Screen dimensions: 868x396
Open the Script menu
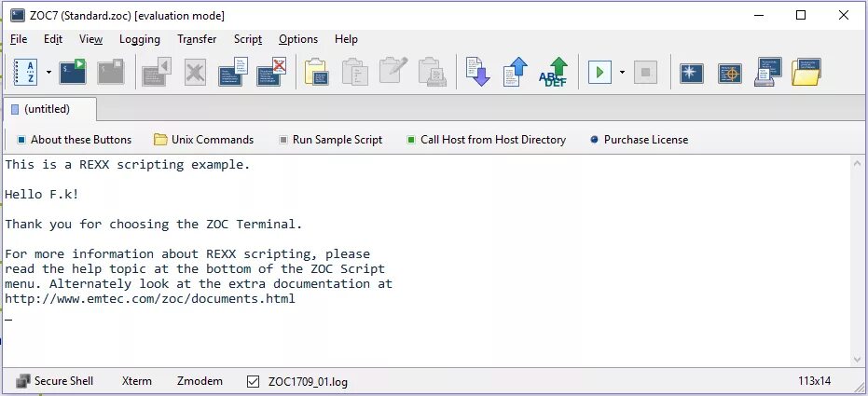[x=247, y=39]
